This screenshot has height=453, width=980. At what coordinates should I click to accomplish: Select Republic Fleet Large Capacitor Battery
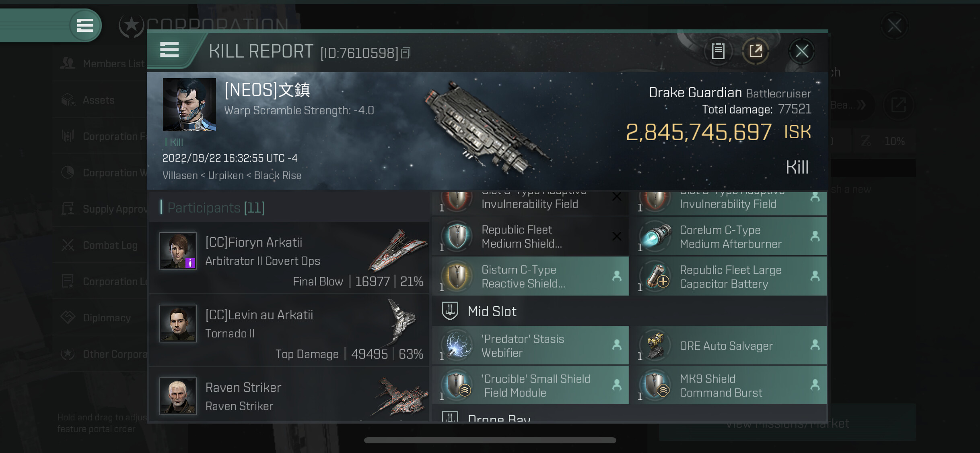731,276
